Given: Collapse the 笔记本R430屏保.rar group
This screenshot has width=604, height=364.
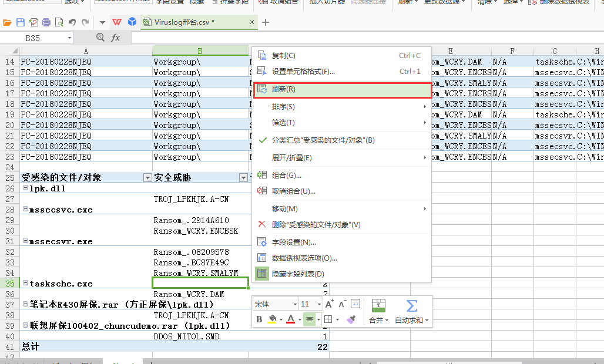Looking at the screenshot, I should [25, 304].
